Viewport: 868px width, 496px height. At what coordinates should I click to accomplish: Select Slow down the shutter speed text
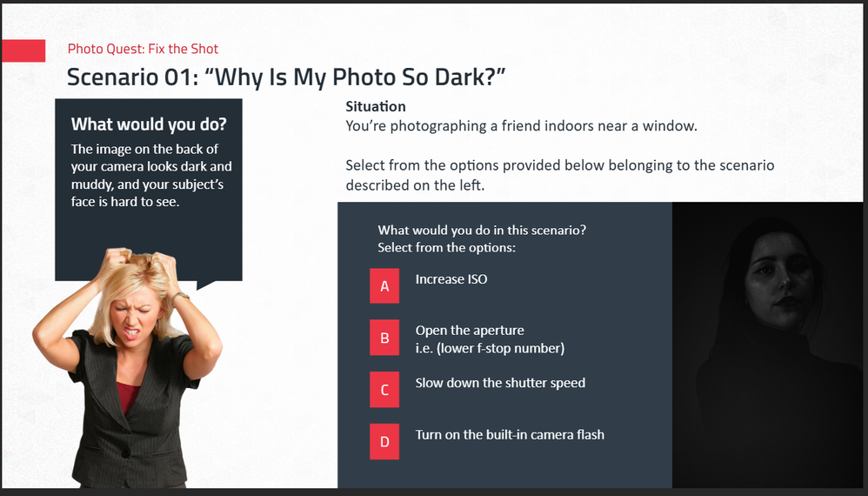tap(500, 383)
